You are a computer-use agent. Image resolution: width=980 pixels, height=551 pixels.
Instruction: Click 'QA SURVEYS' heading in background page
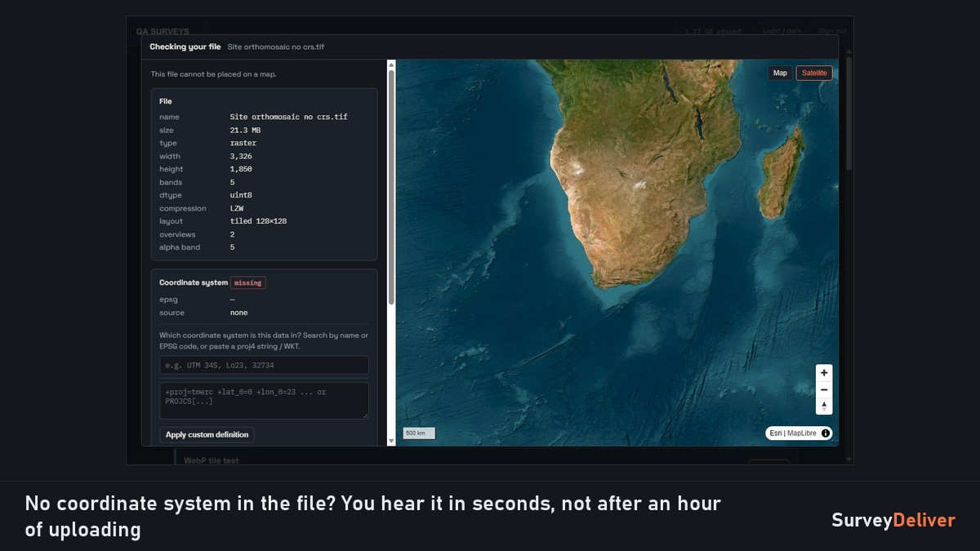coord(163,31)
